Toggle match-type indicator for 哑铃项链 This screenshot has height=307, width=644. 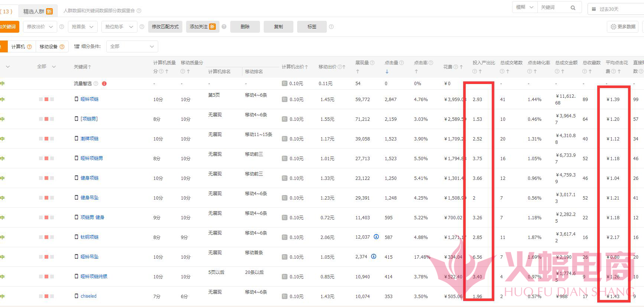click(46, 99)
